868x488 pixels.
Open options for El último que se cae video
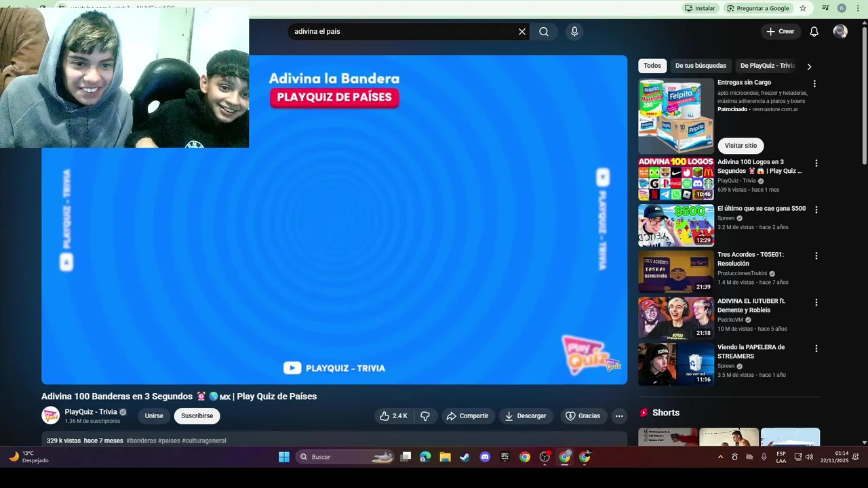[x=816, y=209]
